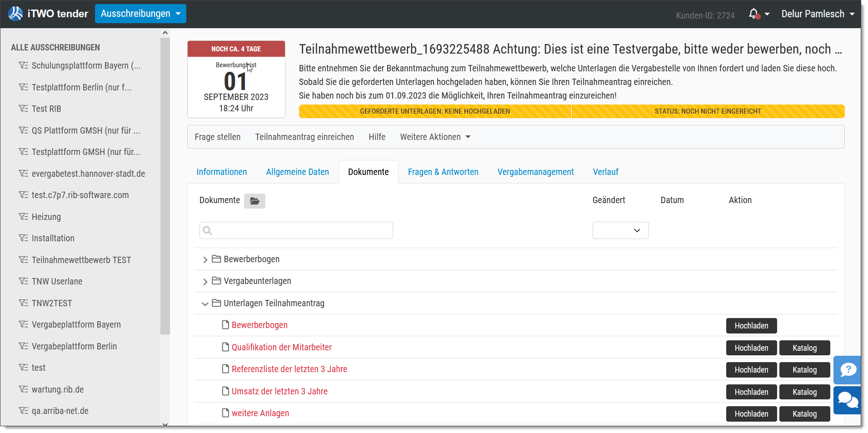Click Frage stellen in the action bar
Viewport: 868px width, 433px height.
tap(218, 137)
